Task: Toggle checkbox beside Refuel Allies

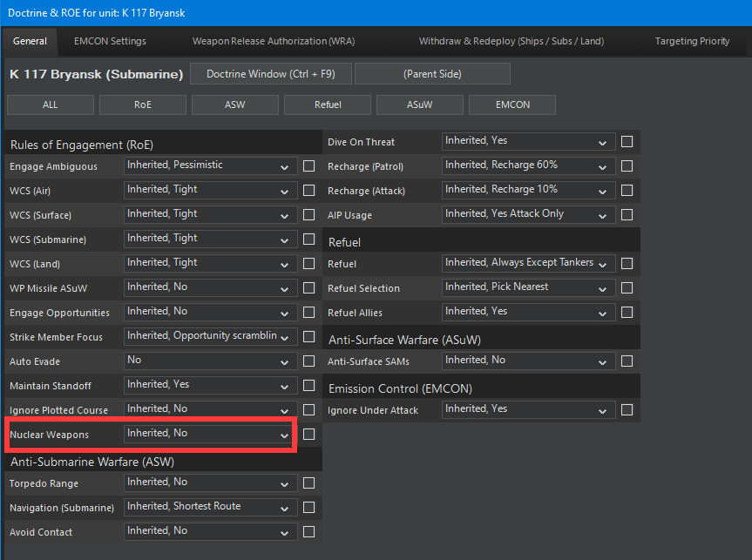Action: pyautogui.click(x=627, y=313)
